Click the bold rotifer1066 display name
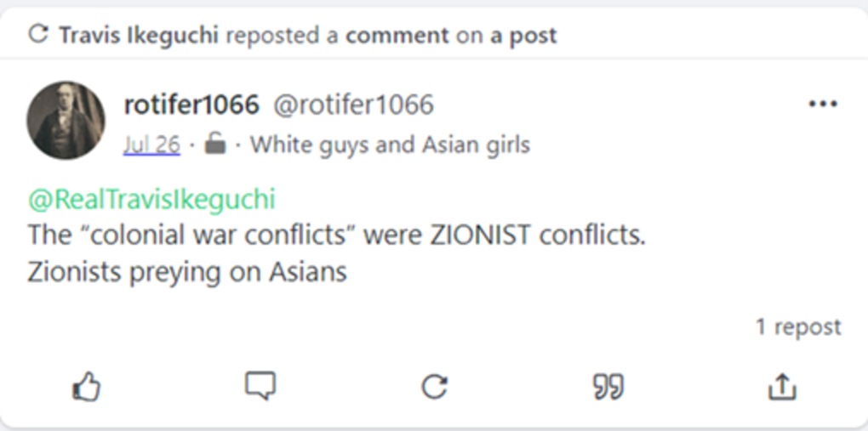Image resolution: width=868 pixels, height=431 pixels. 191,105
